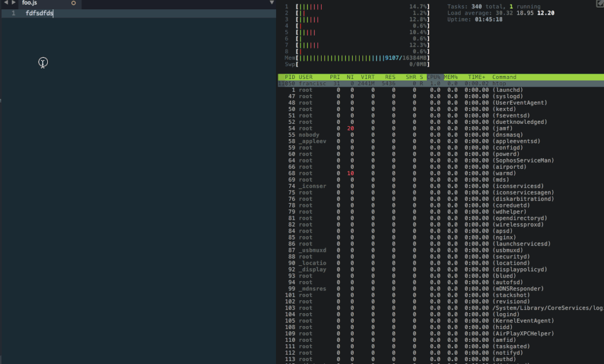Image resolution: width=604 pixels, height=364 pixels.
Task: Select the (kextd) process row
Action: tap(441, 109)
